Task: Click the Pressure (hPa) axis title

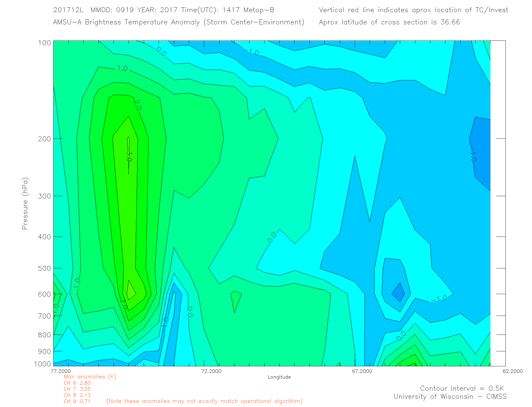Action: [x=25, y=204]
